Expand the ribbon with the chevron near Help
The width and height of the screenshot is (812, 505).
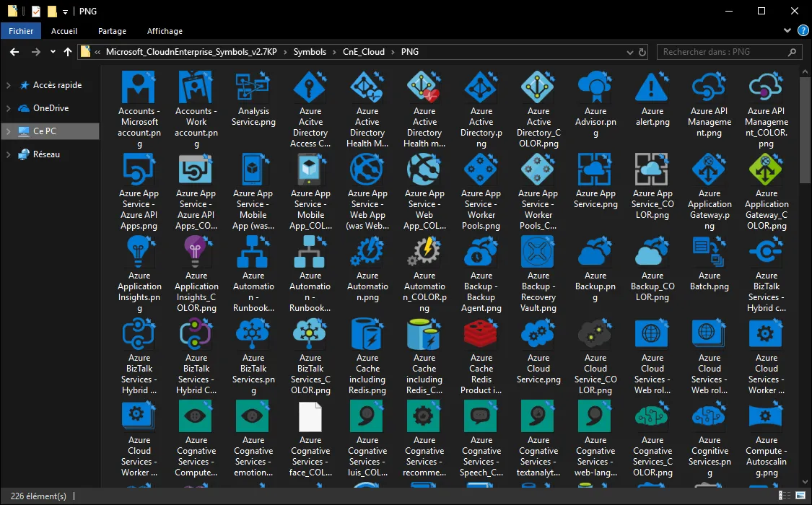(x=787, y=30)
